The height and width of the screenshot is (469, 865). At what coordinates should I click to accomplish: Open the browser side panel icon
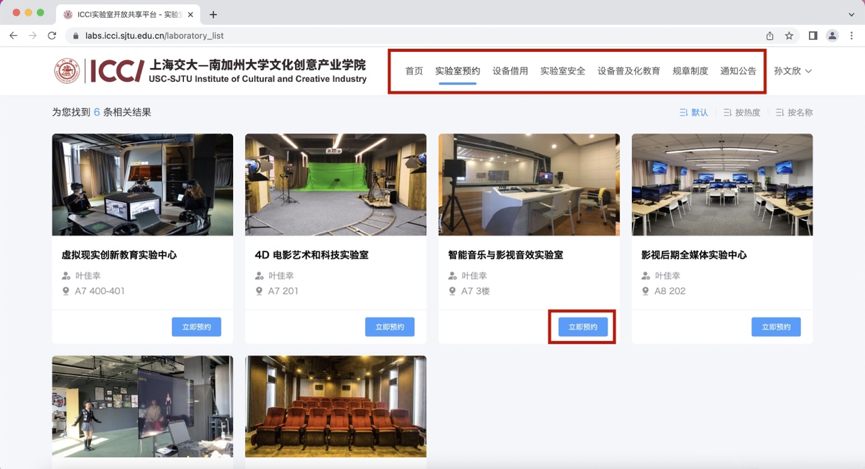click(x=812, y=35)
